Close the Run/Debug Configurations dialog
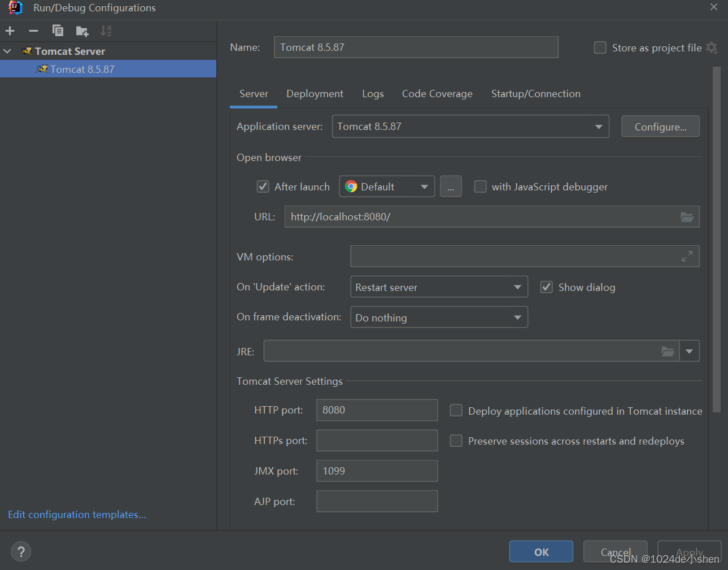 (x=714, y=7)
